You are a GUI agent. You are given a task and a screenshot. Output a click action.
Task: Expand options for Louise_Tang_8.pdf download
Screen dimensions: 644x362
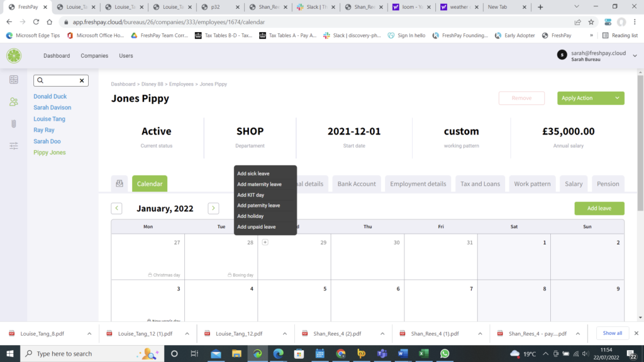(x=89, y=334)
